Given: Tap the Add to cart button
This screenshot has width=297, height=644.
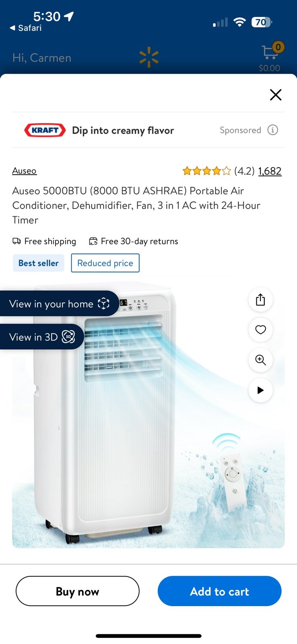Looking at the screenshot, I should (x=219, y=591).
